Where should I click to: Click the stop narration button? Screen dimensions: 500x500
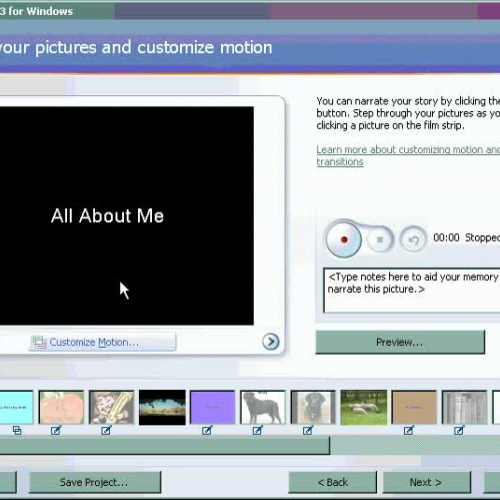pos(380,239)
